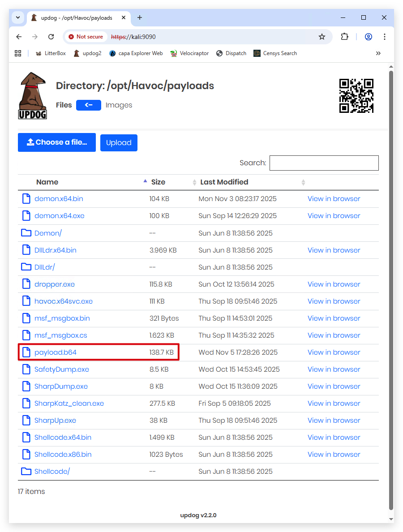The height and width of the screenshot is (532, 403).
Task: Open the Velociraptor bookmark
Action: (x=189, y=53)
